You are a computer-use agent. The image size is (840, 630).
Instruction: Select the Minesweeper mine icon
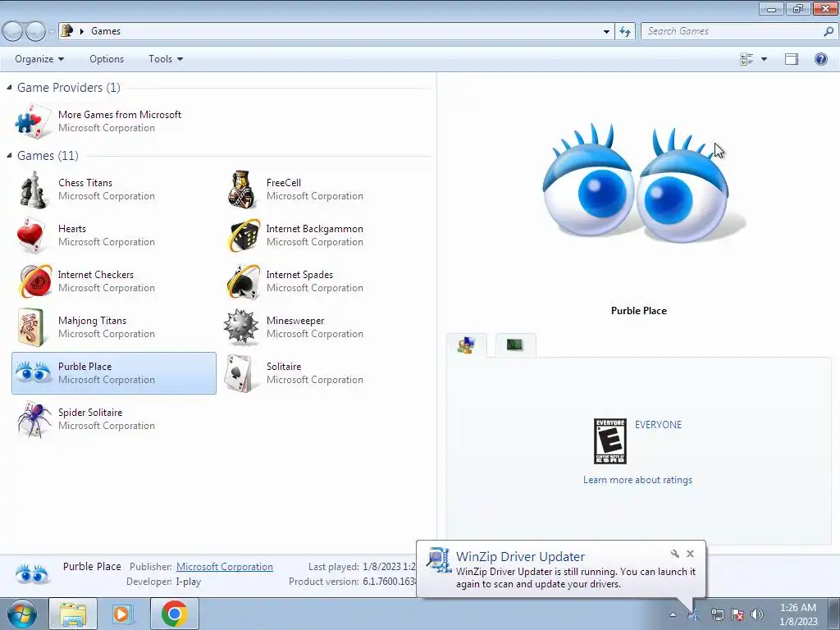[241, 326]
